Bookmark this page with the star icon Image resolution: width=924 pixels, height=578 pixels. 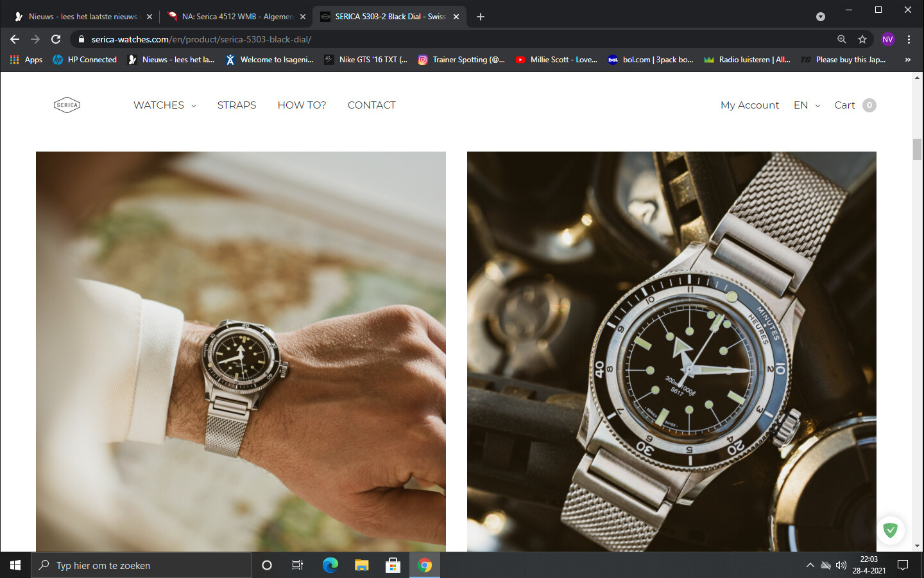point(862,39)
